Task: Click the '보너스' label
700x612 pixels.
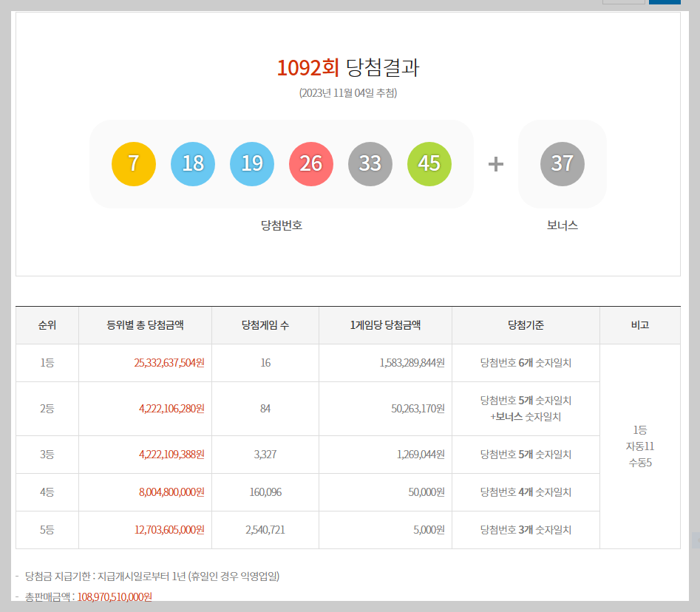Action: (x=562, y=225)
